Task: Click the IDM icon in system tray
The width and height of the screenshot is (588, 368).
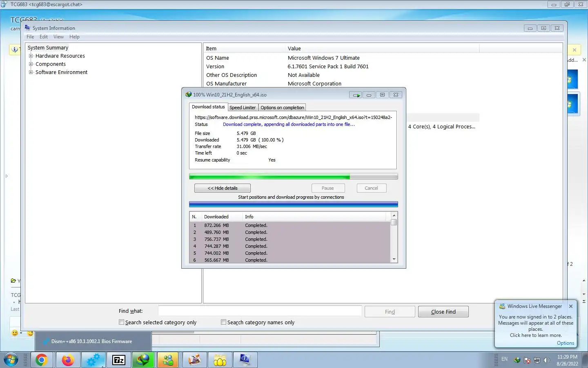Action: tap(517, 360)
